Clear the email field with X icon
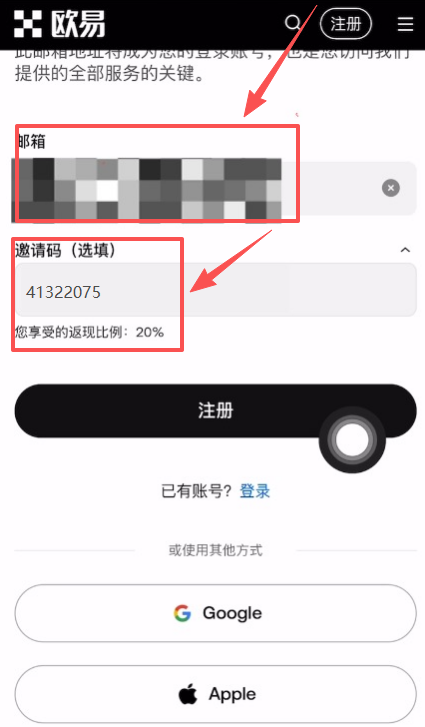 (391, 188)
